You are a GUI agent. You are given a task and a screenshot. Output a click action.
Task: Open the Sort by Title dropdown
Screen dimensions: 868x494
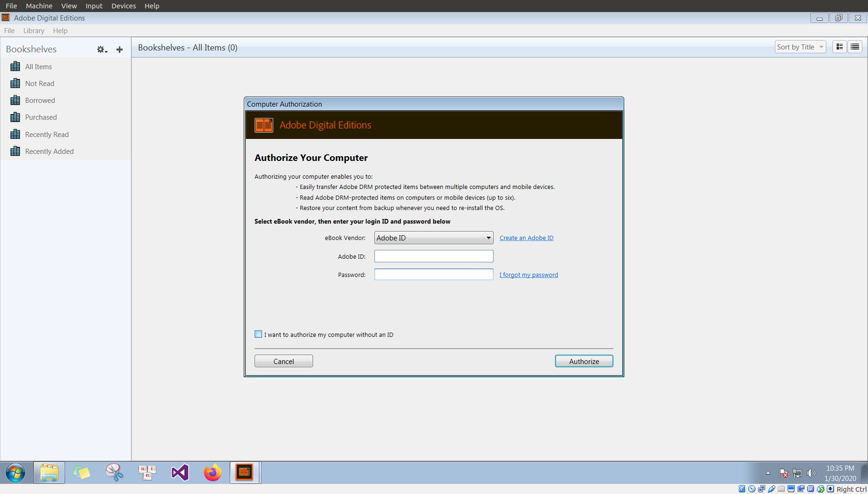(800, 47)
